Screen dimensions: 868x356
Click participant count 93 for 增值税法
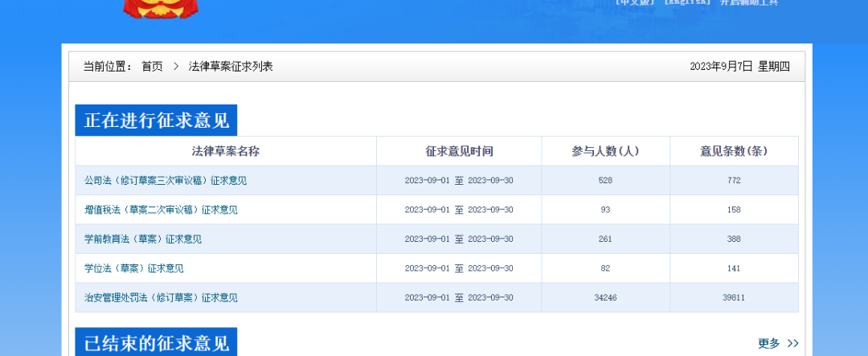pyautogui.click(x=606, y=210)
